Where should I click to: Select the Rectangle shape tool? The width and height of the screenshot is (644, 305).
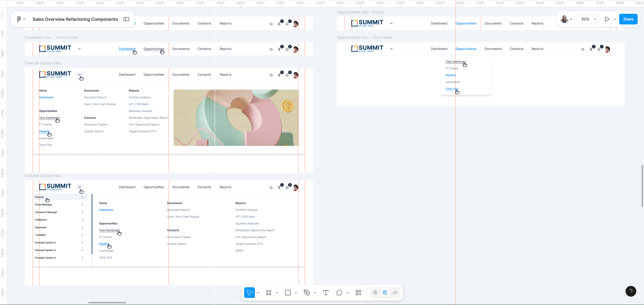point(288,293)
